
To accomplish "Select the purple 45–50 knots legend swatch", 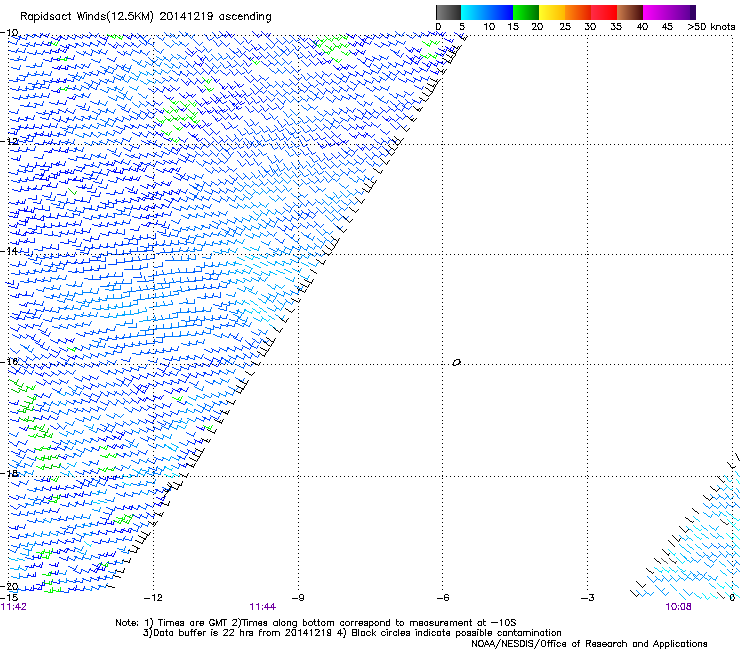I will 682,12.
